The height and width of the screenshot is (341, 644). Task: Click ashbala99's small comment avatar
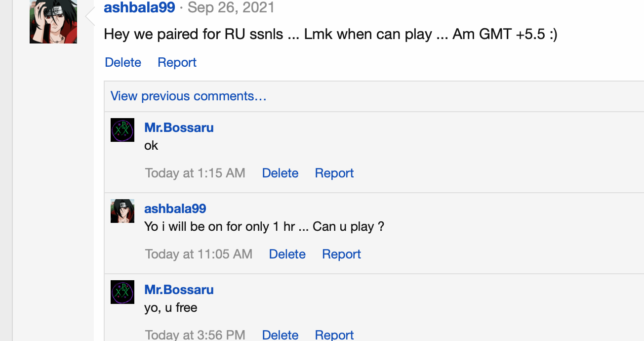[122, 212]
